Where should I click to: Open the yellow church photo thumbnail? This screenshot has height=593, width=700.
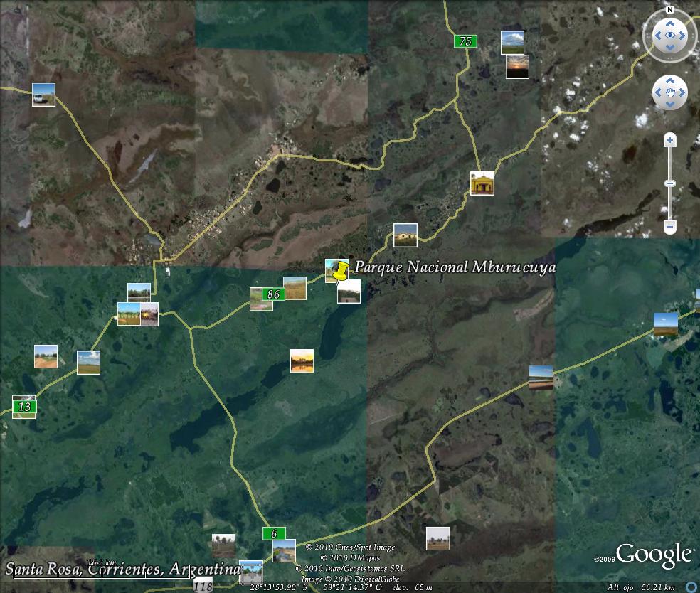[x=482, y=183]
